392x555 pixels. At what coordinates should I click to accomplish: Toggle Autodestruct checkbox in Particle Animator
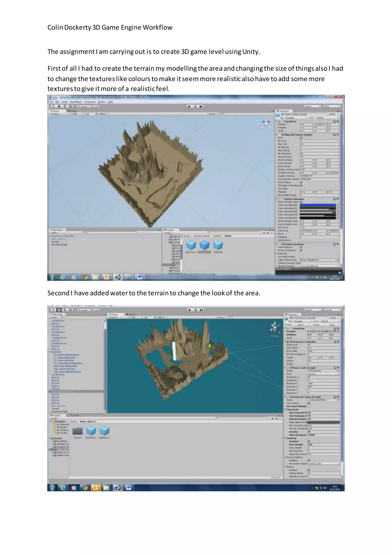tap(301, 240)
